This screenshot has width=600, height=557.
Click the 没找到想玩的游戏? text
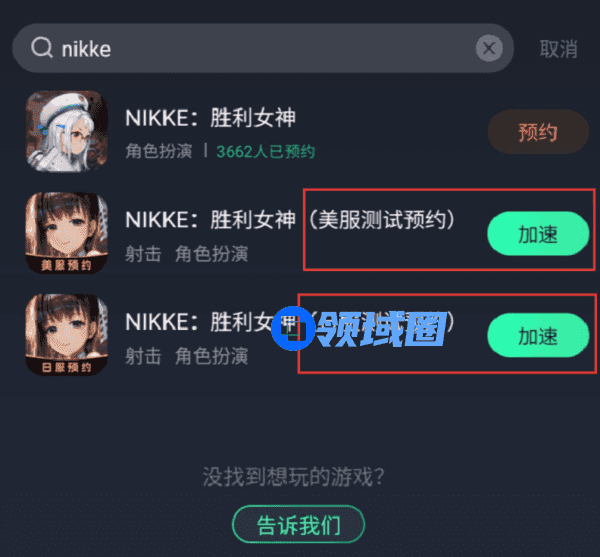click(x=293, y=477)
